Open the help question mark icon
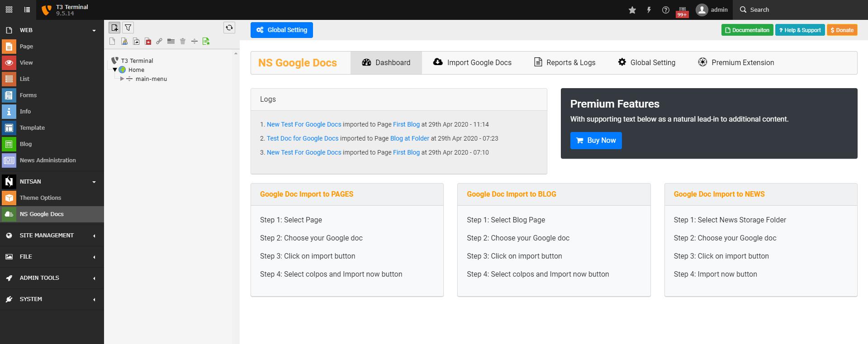The image size is (868, 344). (x=666, y=10)
